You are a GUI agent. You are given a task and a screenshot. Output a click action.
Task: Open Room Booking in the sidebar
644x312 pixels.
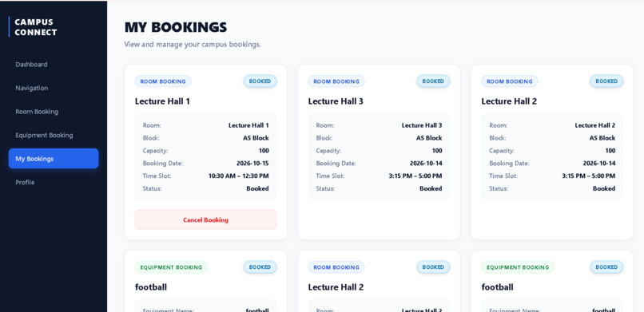click(54, 112)
